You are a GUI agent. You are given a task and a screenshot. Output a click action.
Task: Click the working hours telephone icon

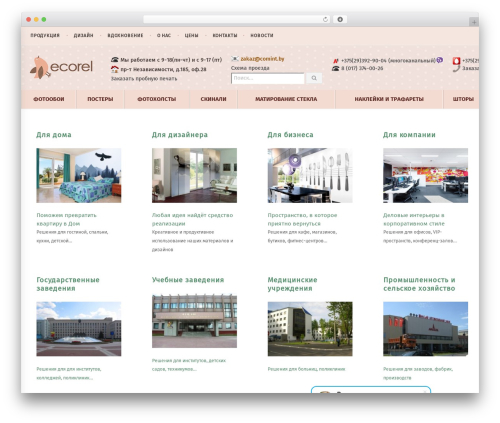[x=115, y=60]
